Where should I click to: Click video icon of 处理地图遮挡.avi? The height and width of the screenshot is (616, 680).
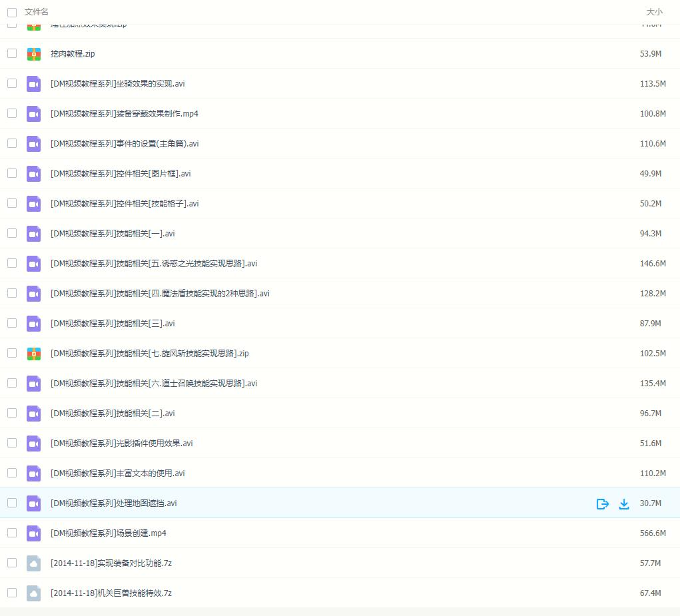coord(34,503)
